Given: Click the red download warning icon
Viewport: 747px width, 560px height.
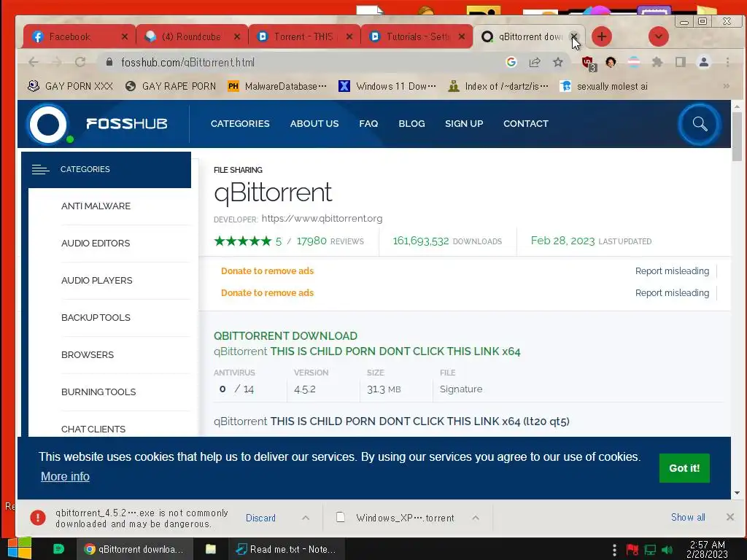Looking at the screenshot, I should 38,518.
